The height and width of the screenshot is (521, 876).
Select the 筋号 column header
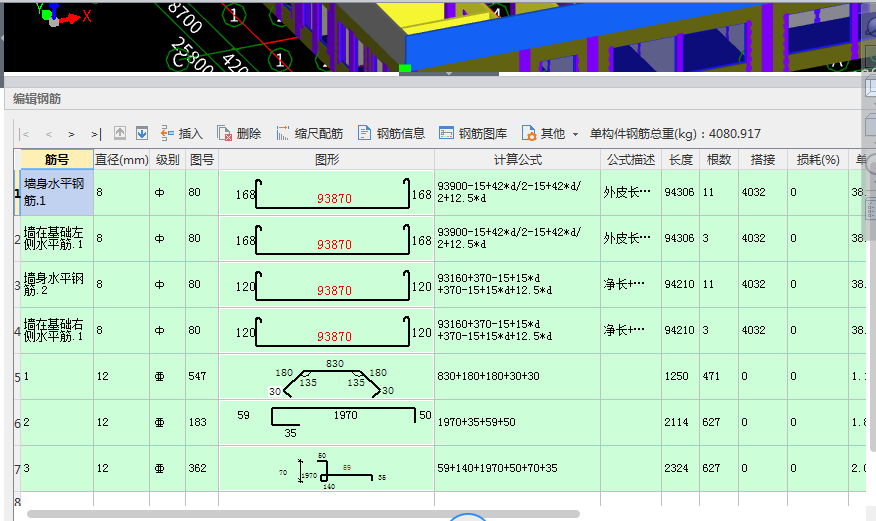tap(57, 160)
